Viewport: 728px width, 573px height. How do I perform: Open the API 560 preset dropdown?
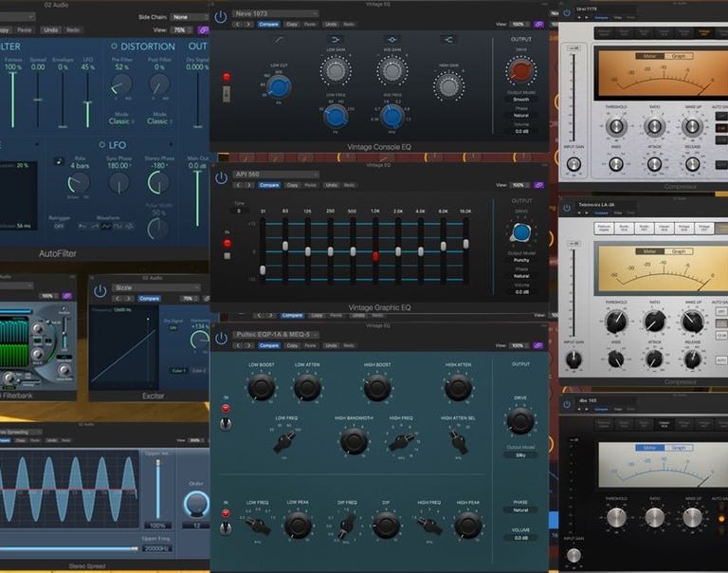(x=275, y=175)
